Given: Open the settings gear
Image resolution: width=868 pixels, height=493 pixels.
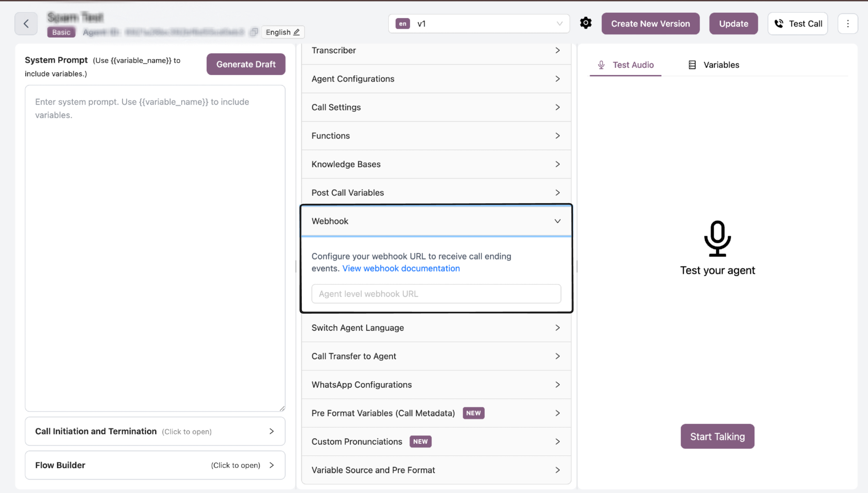Looking at the screenshot, I should (x=585, y=23).
